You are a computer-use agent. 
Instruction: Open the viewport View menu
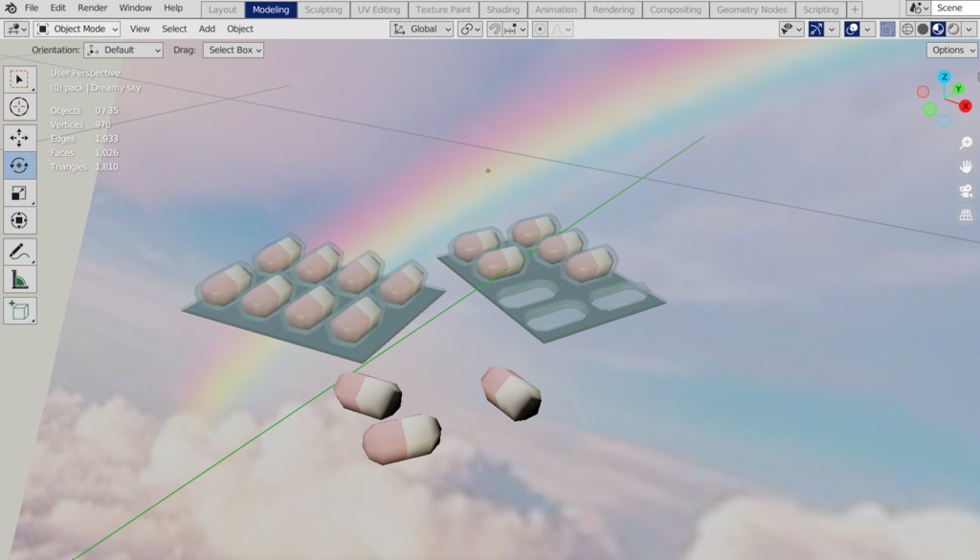coord(140,29)
